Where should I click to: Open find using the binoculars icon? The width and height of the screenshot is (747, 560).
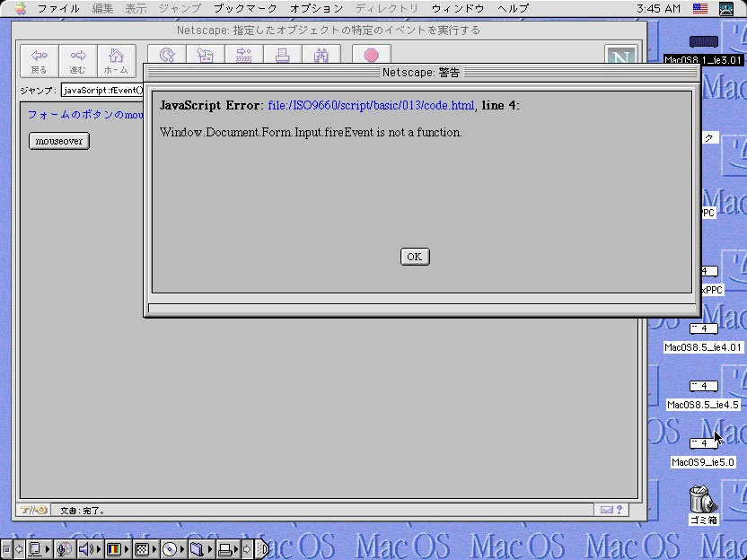pyautogui.click(x=321, y=56)
